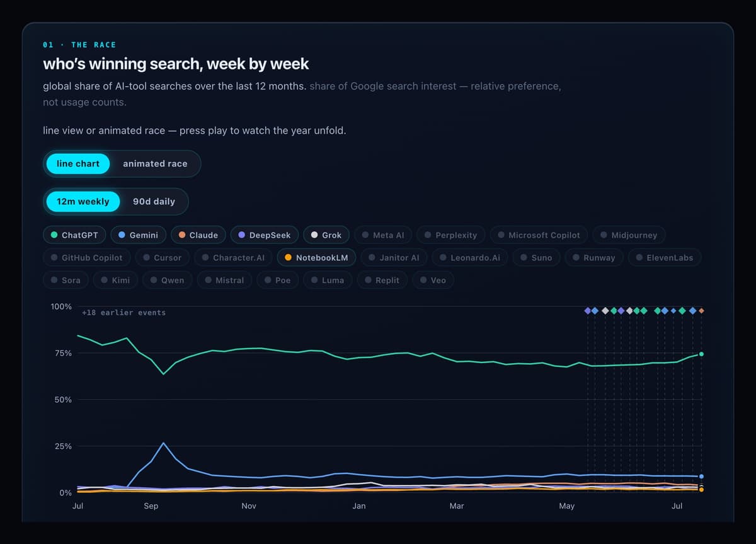This screenshot has width=756, height=544.
Task: Enable the Runway series chip
Action: (594, 258)
